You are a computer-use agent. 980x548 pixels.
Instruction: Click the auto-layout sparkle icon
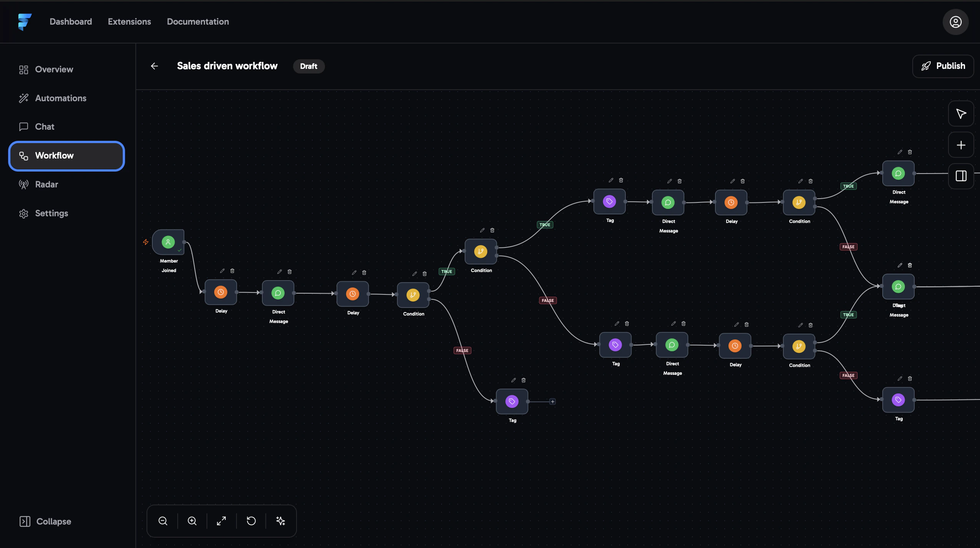click(281, 521)
